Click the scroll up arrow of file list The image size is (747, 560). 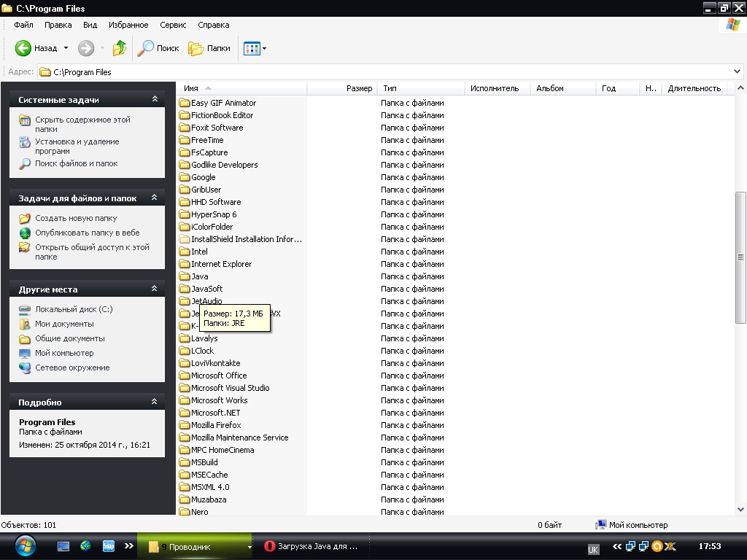(x=740, y=88)
